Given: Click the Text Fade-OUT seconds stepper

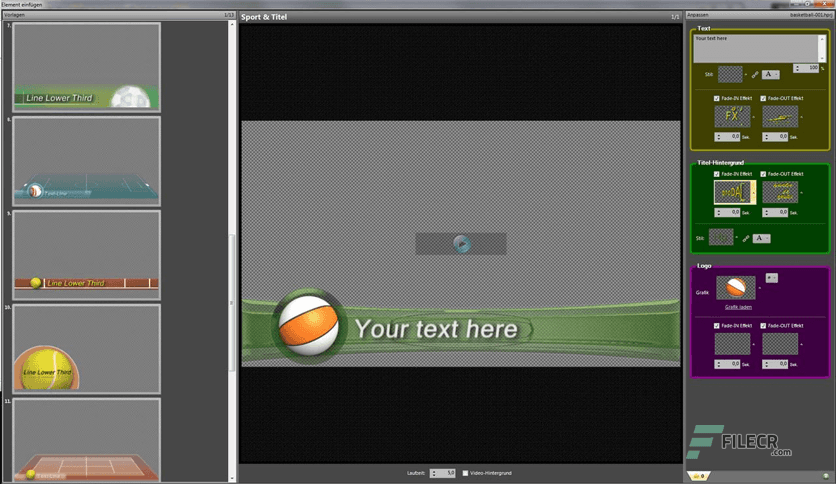Looking at the screenshot, I should [775, 137].
